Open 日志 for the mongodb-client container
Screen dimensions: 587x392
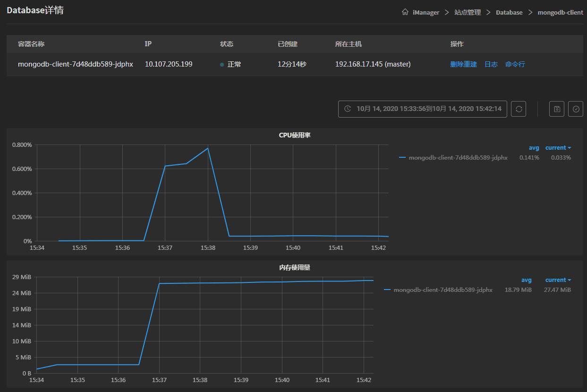491,64
